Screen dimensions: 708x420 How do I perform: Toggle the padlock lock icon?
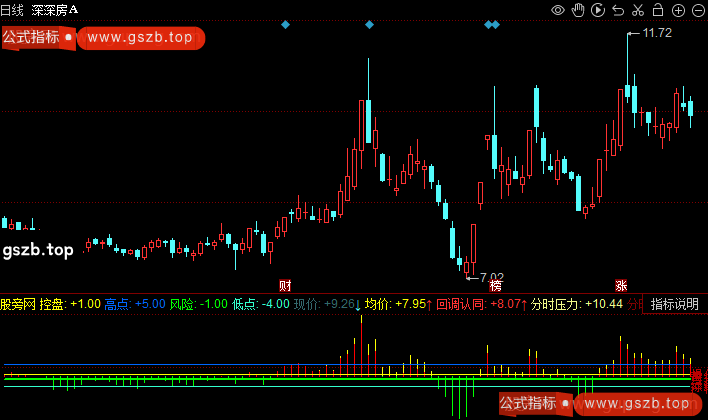[657, 10]
